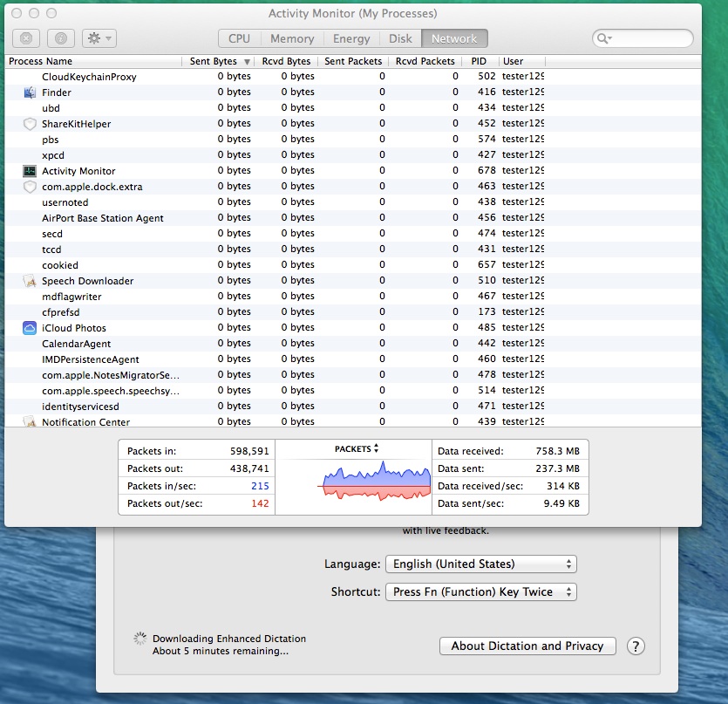The image size is (728, 704).
Task: Switch to the Energy tab
Action: coord(351,38)
